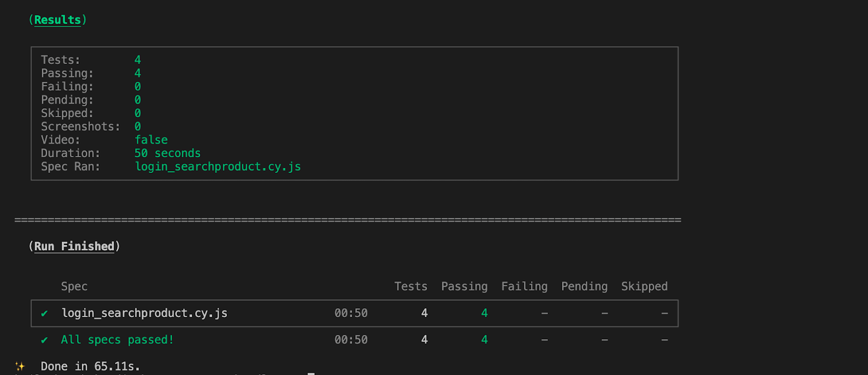The image size is (868, 375).
Task: Click the '50 seconds' duration value
Action: pos(168,153)
